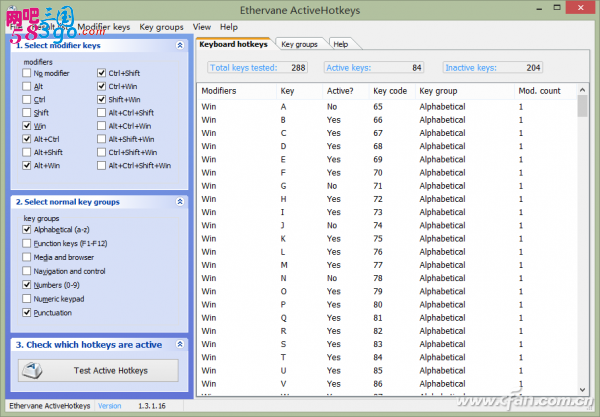Maximize the ActiveHotkeys window
600x417 pixels.
[557, 8]
